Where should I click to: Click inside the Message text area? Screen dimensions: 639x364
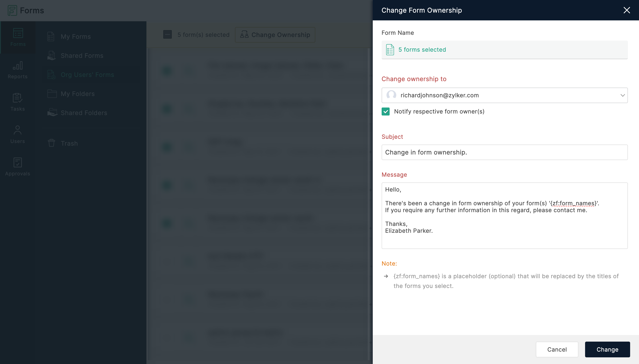pos(504,215)
